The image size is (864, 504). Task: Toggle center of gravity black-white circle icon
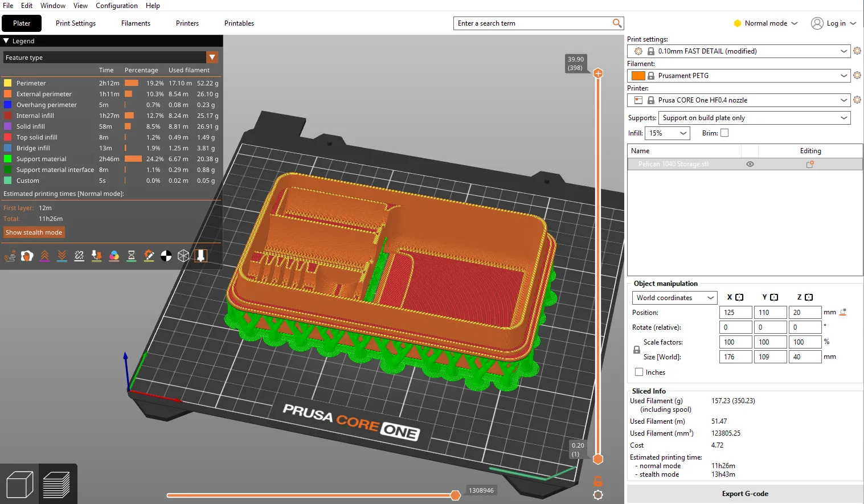point(166,256)
